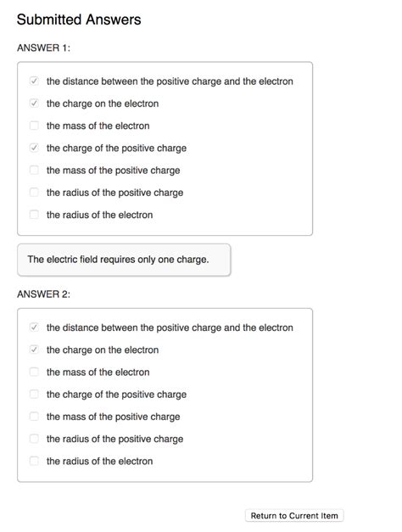
Task: Toggle Answer 1 charge on the electron checkbox
Action: 34,104
